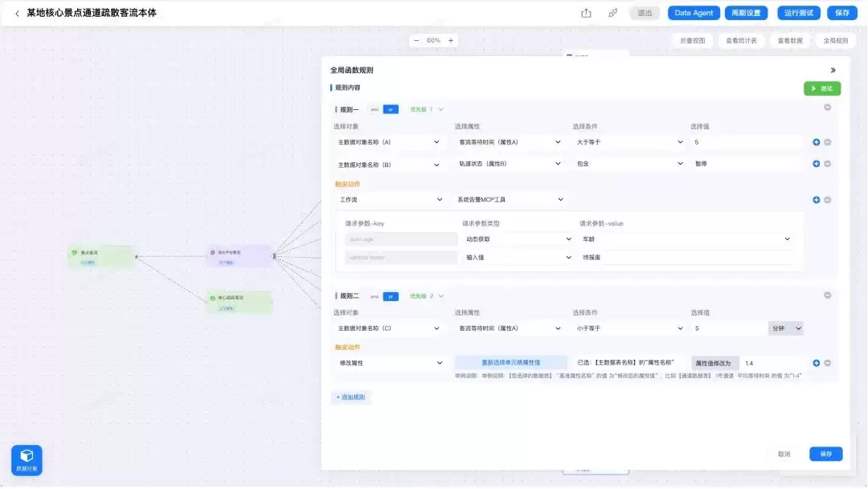
Task: Open 主数据对象名称 (A) dropdown
Action: [x=389, y=142]
